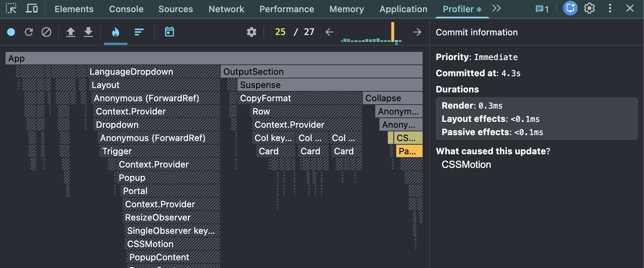The image size is (644, 268).
Task: Select the highlighted commit bar in chart
Action: (x=393, y=32)
